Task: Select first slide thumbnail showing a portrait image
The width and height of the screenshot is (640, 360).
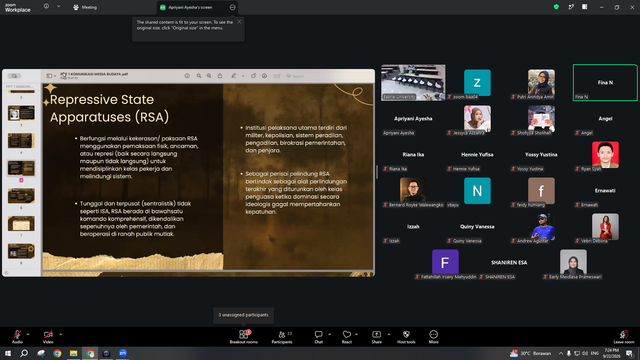Action: coord(21,113)
